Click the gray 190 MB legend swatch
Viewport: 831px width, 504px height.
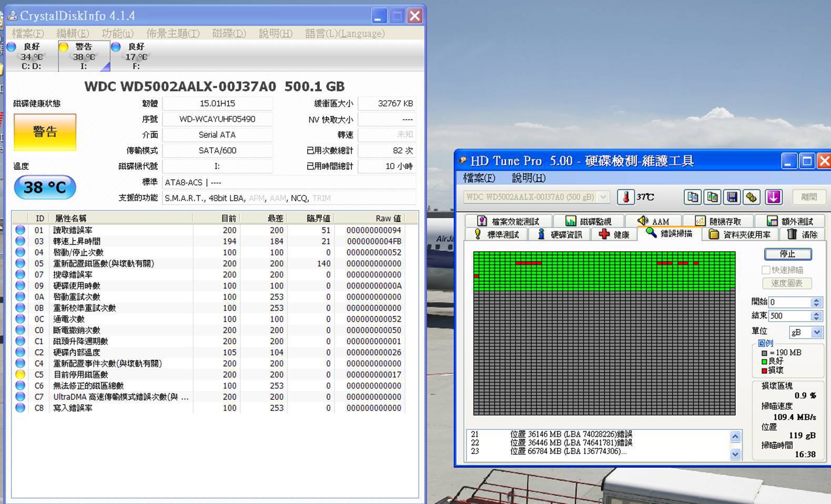(x=764, y=353)
